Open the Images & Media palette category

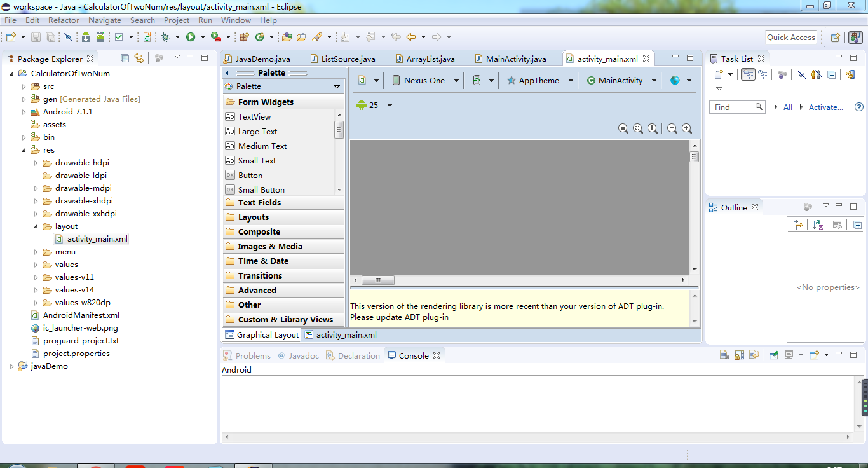tap(283, 247)
